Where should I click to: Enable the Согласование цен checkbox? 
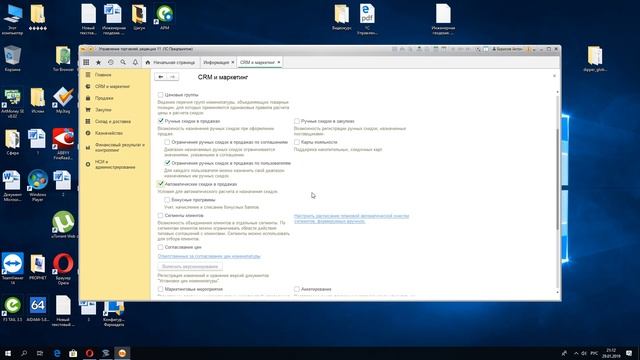tap(160, 247)
